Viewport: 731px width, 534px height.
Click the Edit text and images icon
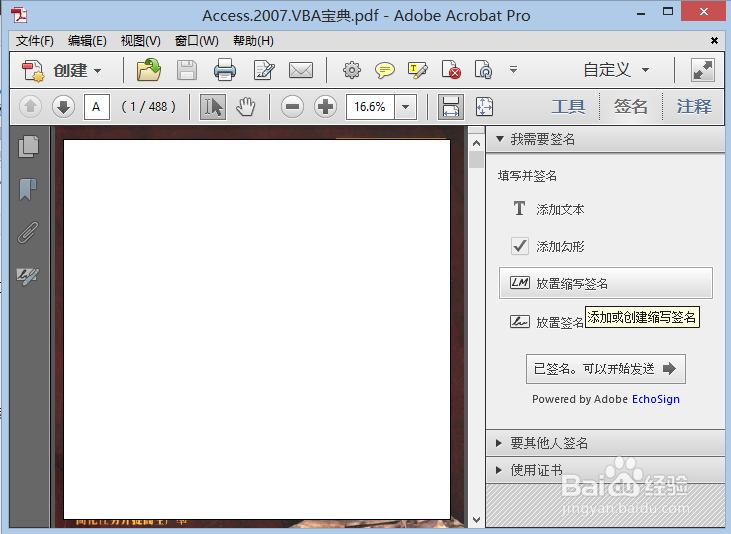click(x=264, y=70)
